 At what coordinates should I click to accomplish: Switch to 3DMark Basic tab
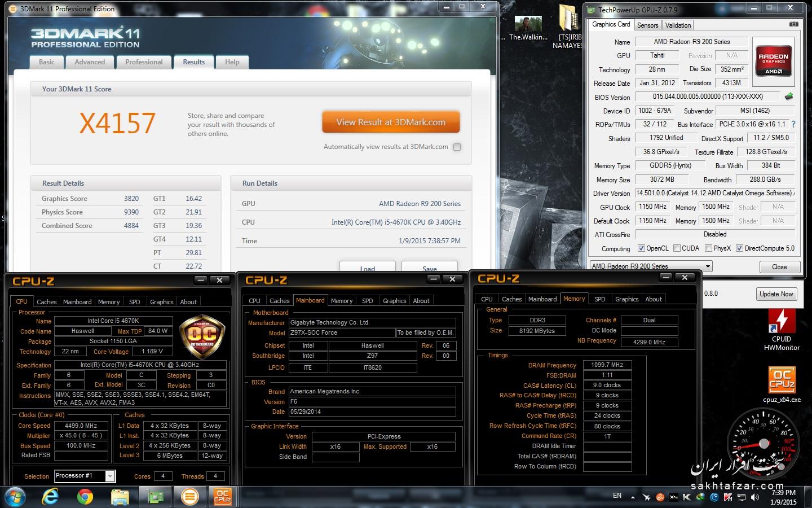click(47, 62)
